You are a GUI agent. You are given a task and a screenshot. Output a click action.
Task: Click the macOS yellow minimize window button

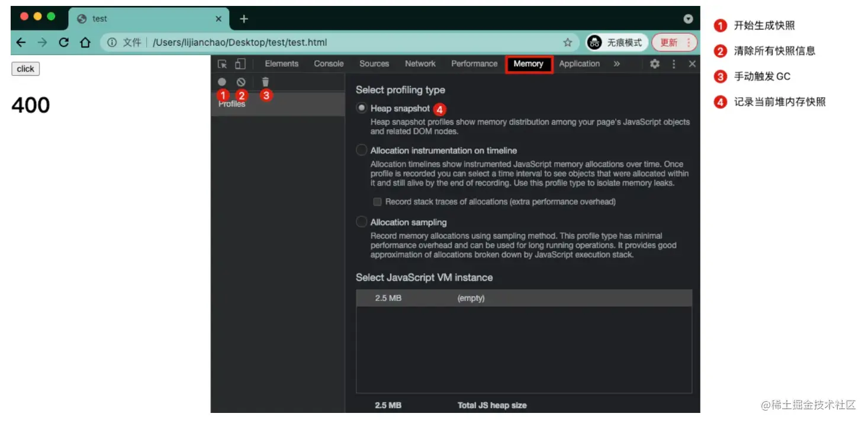click(x=38, y=17)
